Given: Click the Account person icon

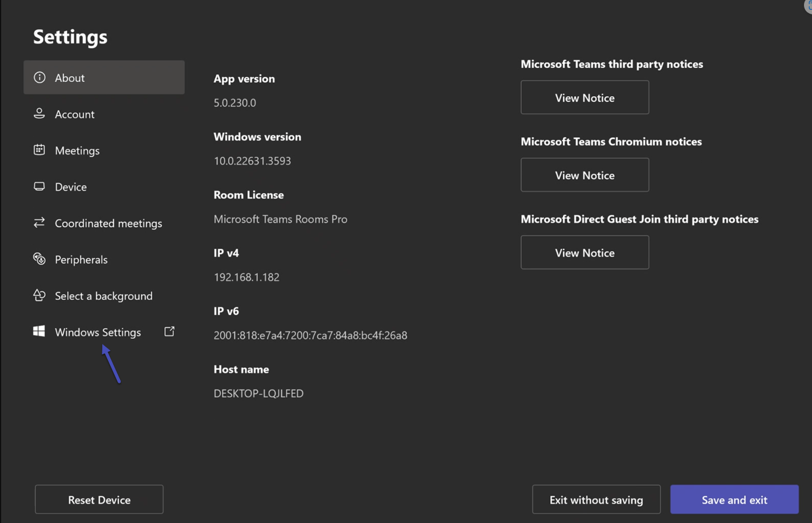Looking at the screenshot, I should (x=39, y=113).
